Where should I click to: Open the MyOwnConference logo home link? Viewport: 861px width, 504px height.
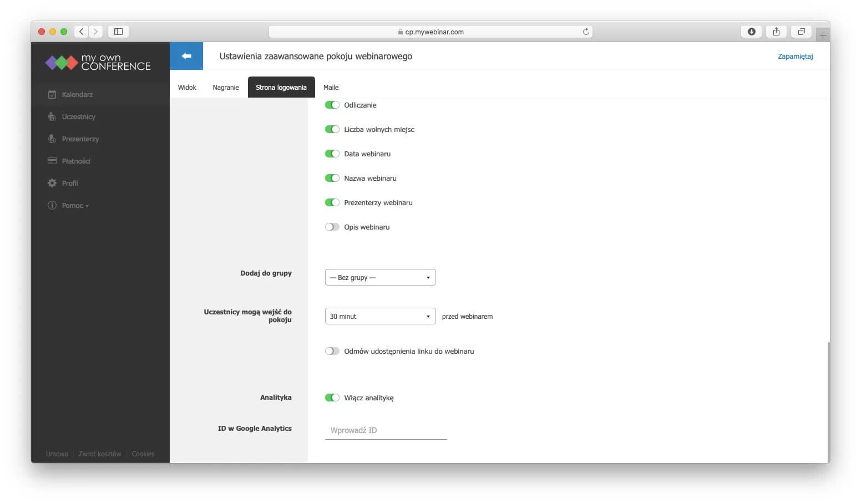tap(98, 62)
